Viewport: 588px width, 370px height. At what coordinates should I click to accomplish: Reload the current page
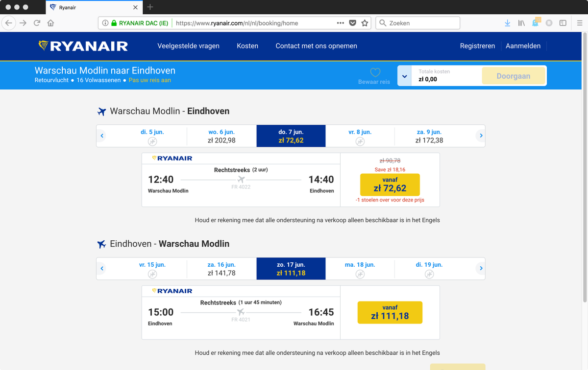click(37, 23)
